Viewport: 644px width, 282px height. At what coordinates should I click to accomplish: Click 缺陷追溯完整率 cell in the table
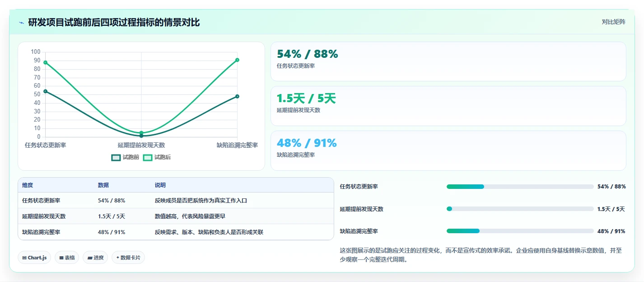point(41,232)
